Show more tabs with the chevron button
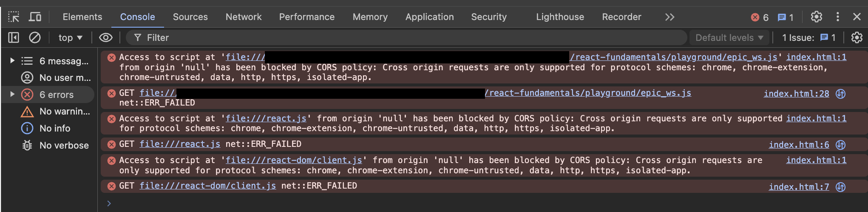 (x=669, y=17)
